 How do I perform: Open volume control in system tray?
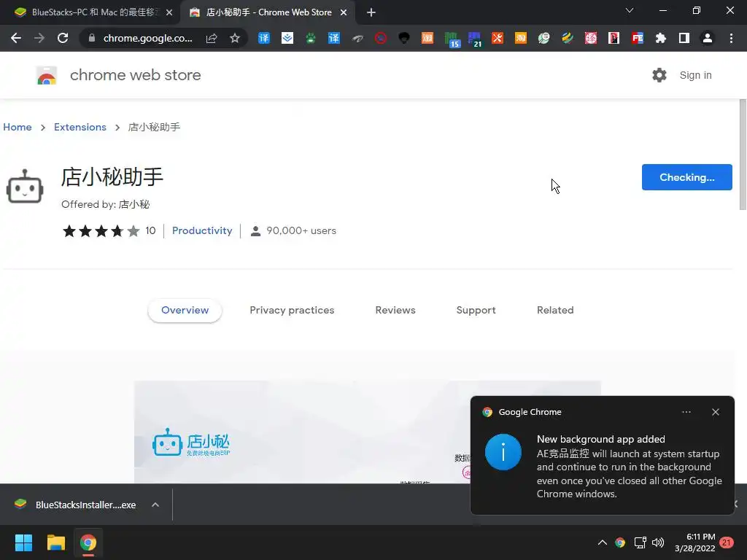point(658,542)
